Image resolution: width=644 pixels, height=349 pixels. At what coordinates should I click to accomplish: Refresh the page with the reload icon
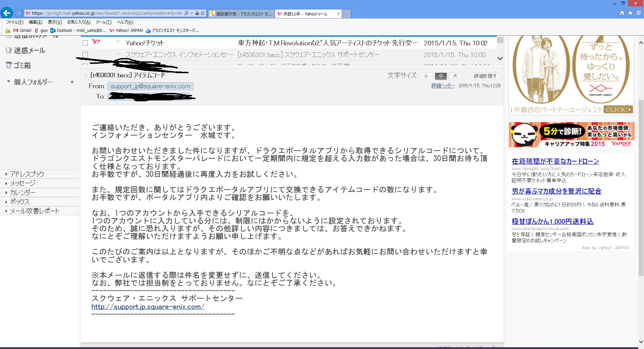point(203,13)
